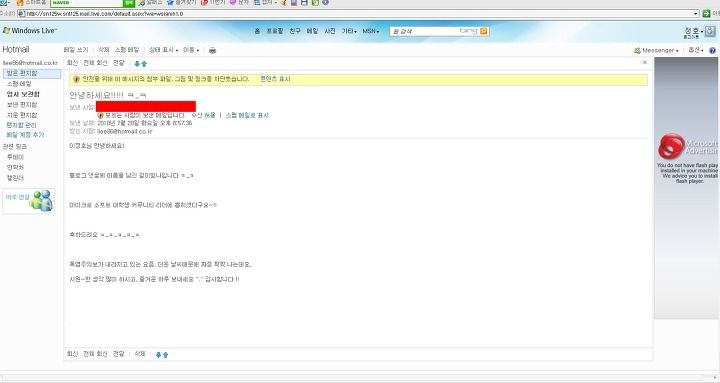Click the Hotmail heading in the sidebar
The width and height of the screenshot is (720, 383).
tap(16, 49)
